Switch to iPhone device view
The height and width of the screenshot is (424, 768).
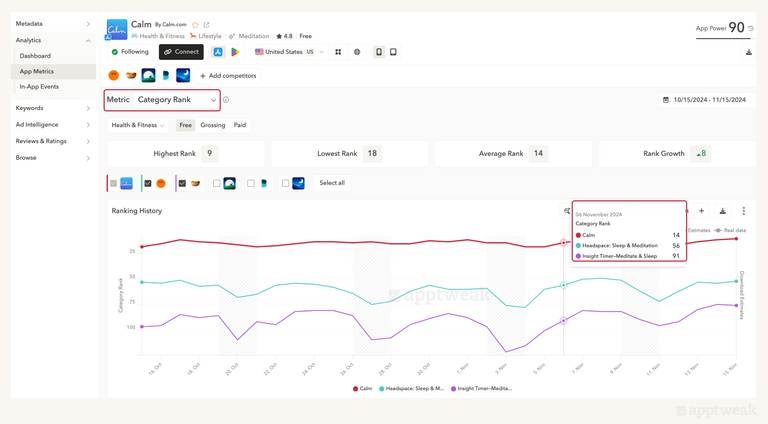click(x=379, y=52)
